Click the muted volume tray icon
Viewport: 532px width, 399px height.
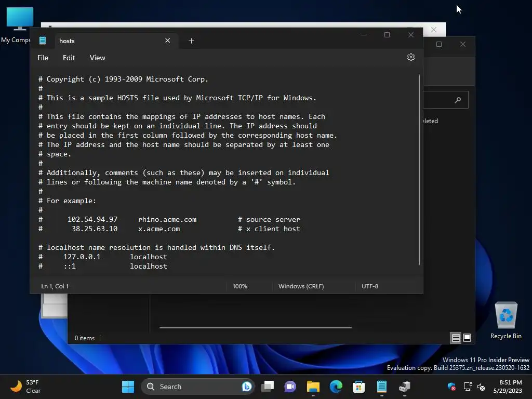[x=481, y=387]
